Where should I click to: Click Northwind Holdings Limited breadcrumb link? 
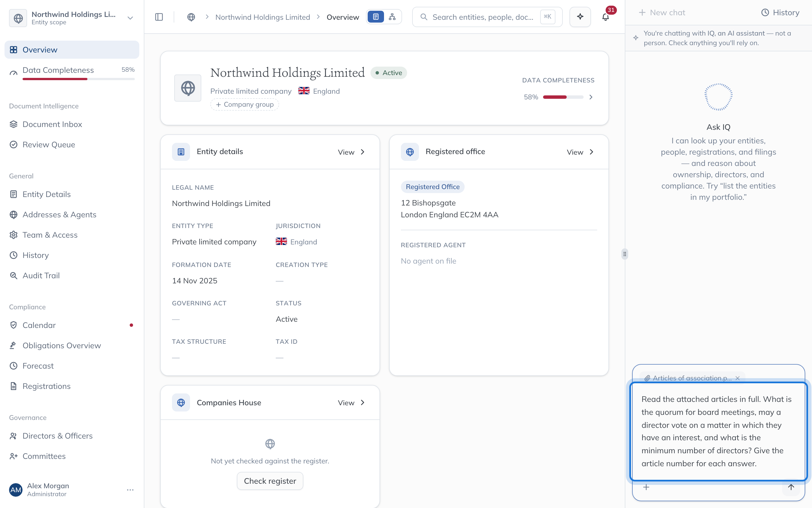[x=262, y=17]
